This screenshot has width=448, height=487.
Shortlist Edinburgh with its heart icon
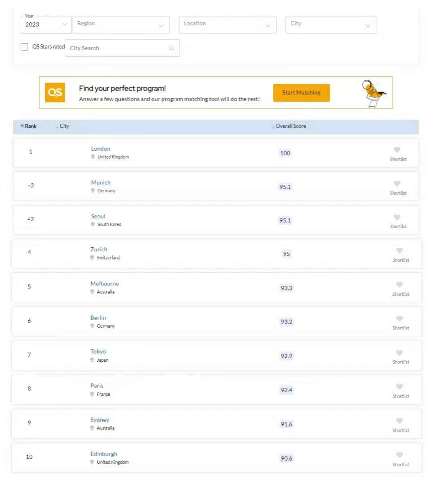pos(400,455)
